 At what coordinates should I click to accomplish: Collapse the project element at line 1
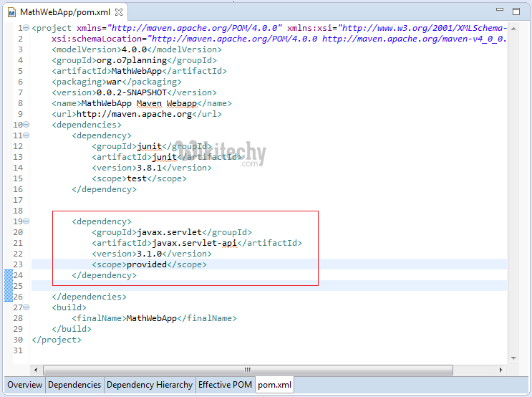pyautogui.click(x=26, y=28)
